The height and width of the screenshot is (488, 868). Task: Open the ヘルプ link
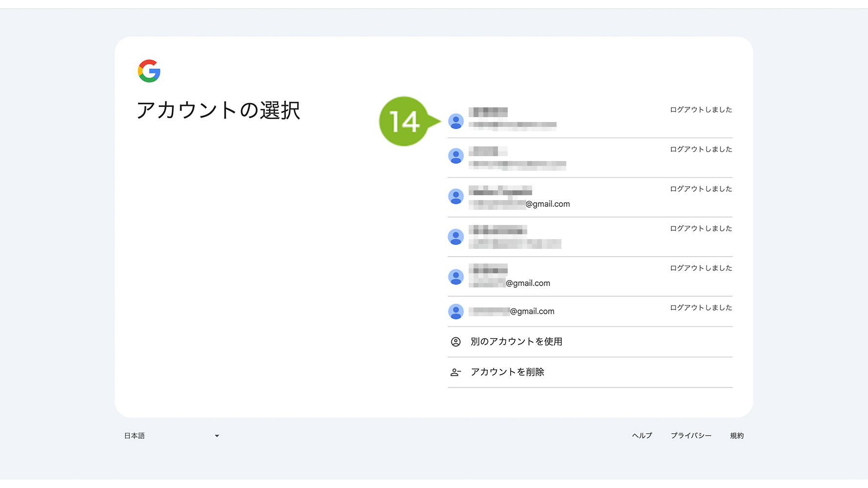[642, 436]
